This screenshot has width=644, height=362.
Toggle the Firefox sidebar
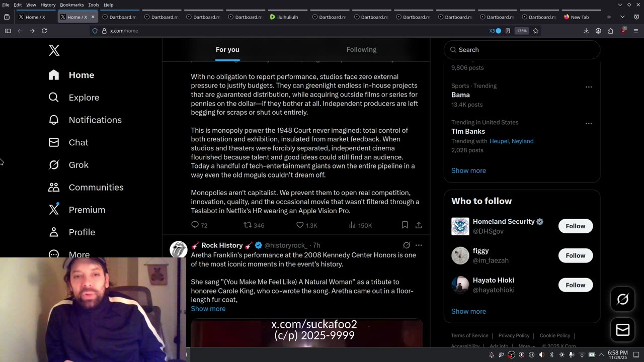coord(8,31)
